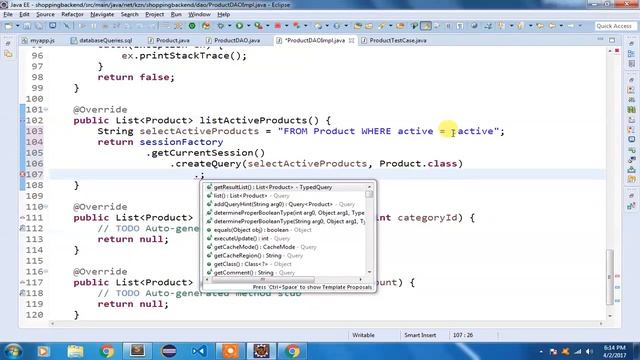
Task: Click the Search flashlight toolbar icon
Action: point(381,26)
